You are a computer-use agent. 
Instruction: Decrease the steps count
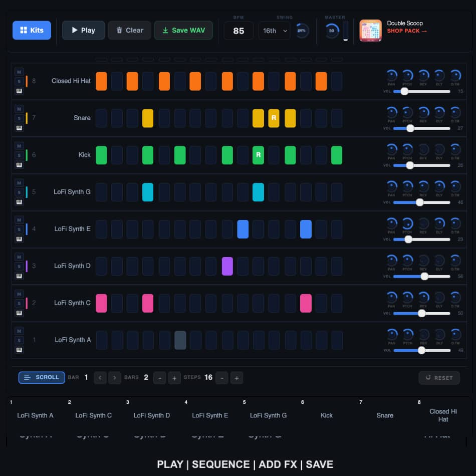coord(222,378)
